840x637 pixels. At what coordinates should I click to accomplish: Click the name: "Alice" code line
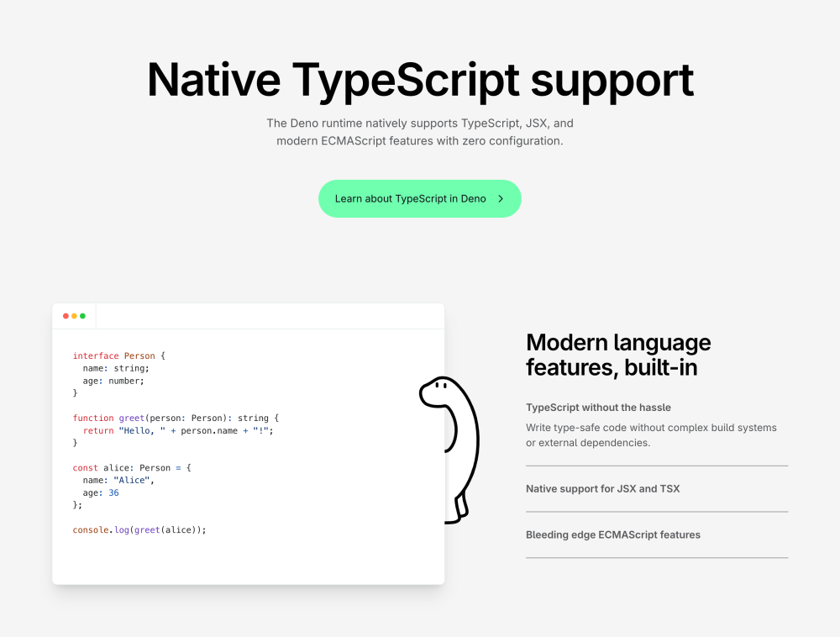(118, 481)
